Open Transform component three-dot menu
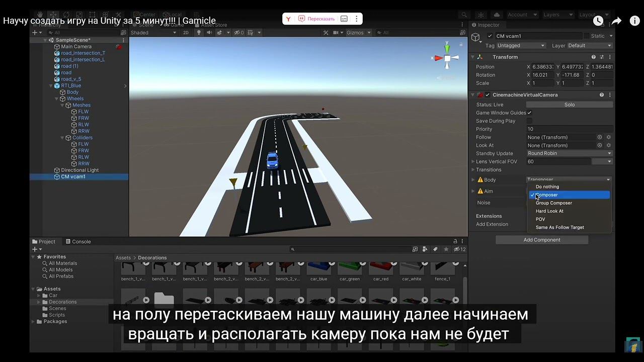This screenshot has width=644, height=362. pos(610,57)
